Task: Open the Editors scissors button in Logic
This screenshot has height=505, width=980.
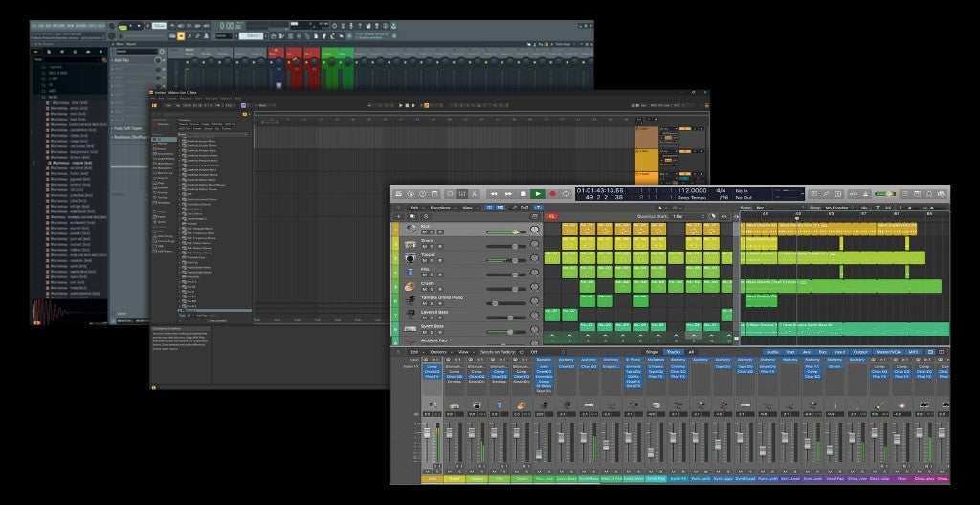Action: click(x=474, y=194)
